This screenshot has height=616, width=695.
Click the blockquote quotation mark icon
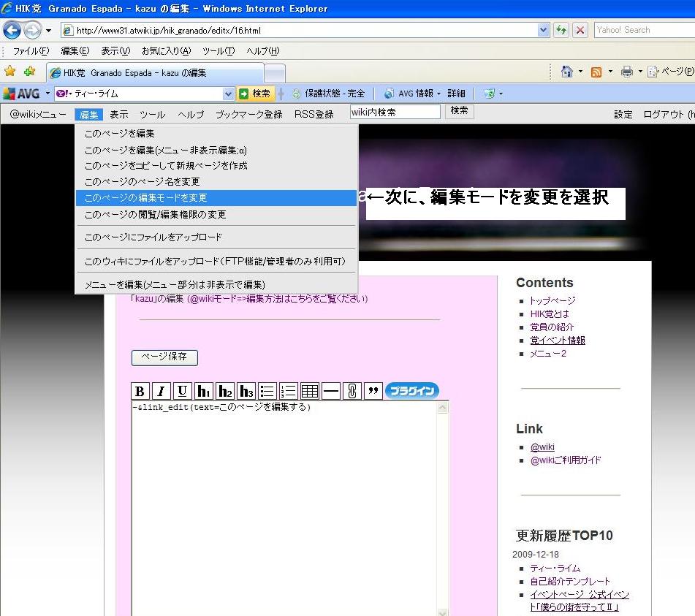(x=373, y=391)
